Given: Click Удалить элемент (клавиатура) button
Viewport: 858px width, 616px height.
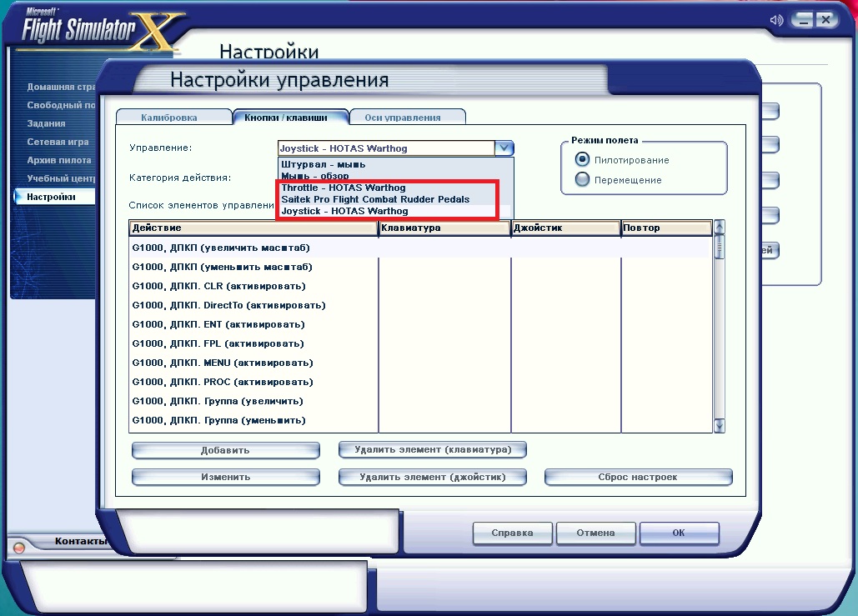Looking at the screenshot, I should 432,449.
